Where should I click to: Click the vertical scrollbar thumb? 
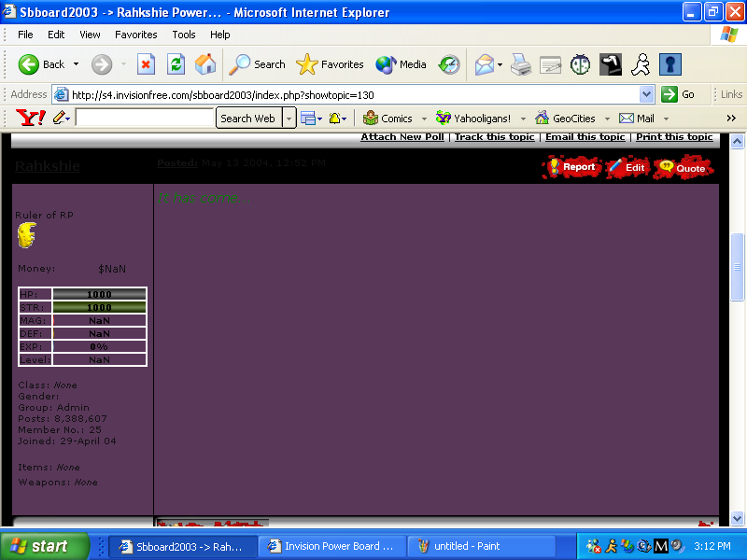(x=737, y=267)
